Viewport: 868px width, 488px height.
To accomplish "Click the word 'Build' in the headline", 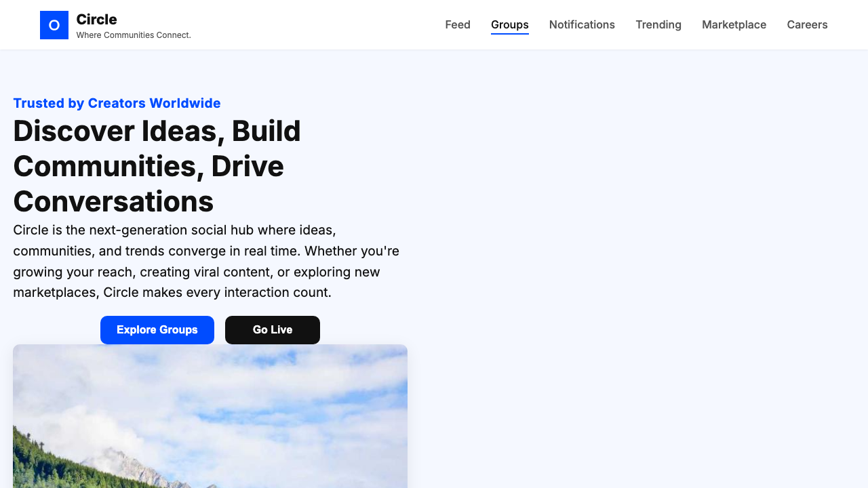I will 266,131.
